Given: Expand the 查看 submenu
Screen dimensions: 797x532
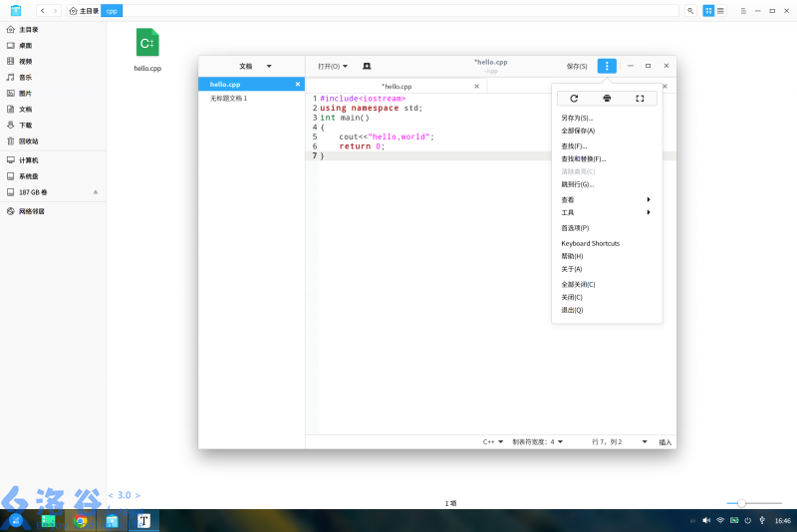Looking at the screenshot, I should [606, 199].
